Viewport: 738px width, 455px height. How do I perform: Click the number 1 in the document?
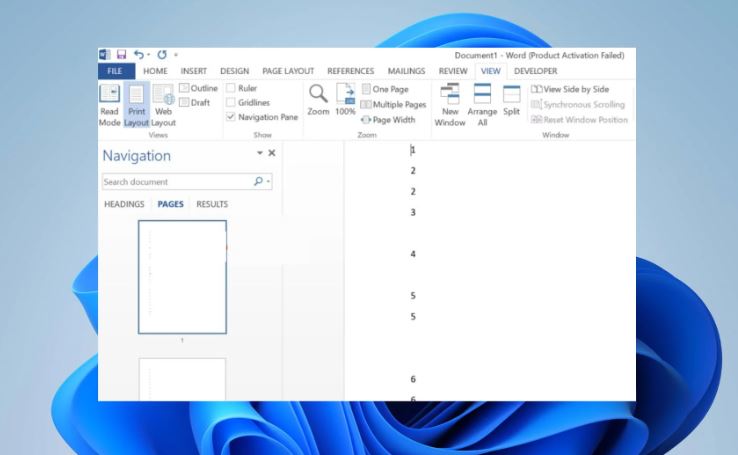click(x=413, y=150)
